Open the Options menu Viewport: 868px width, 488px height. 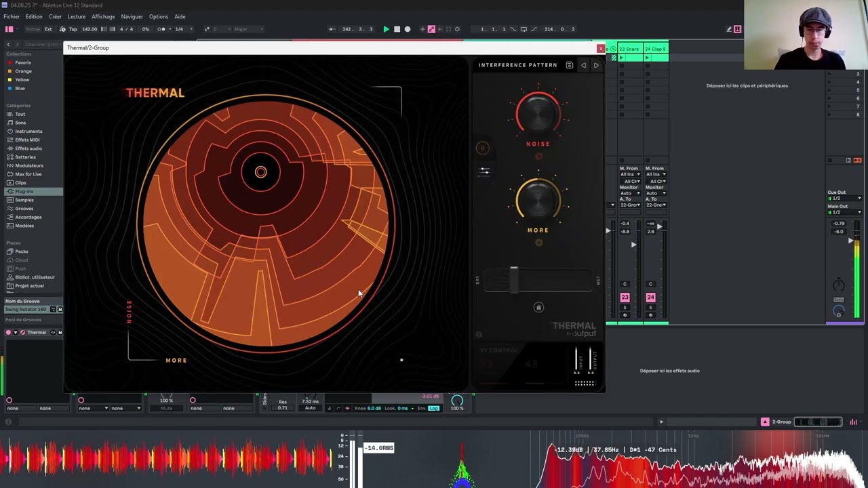[x=159, y=16]
